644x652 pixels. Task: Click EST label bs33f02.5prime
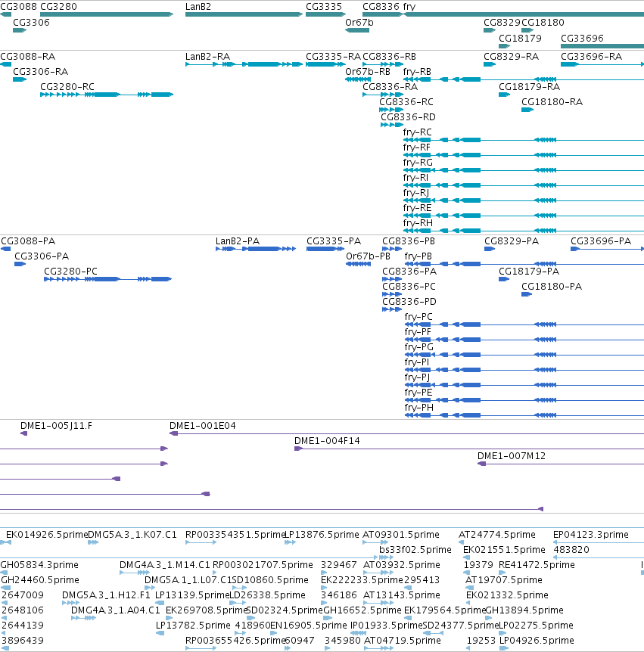[x=415, y=550]
